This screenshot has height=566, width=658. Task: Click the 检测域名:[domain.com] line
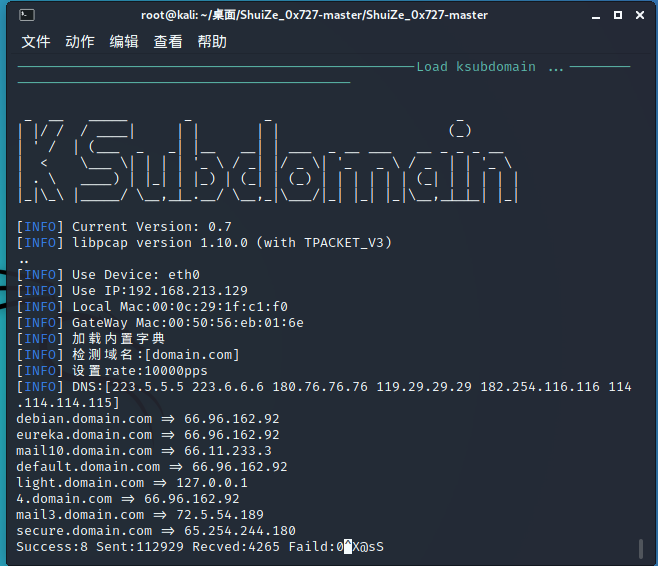click(x=128, y=355)
